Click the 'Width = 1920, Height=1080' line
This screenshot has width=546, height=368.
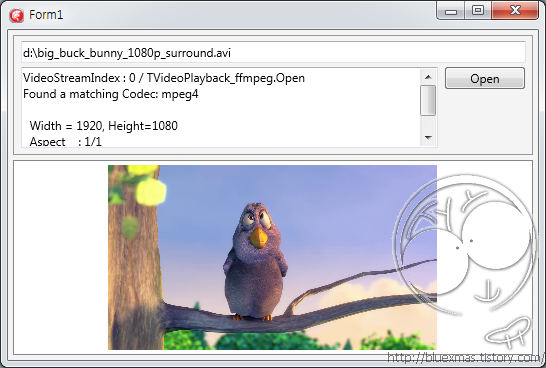pos(104,126)
